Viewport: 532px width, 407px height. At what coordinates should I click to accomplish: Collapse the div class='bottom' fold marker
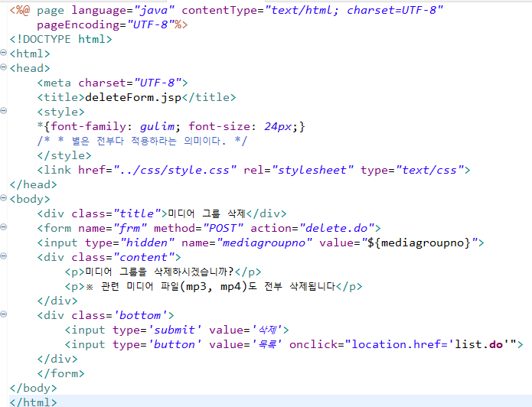3,314
